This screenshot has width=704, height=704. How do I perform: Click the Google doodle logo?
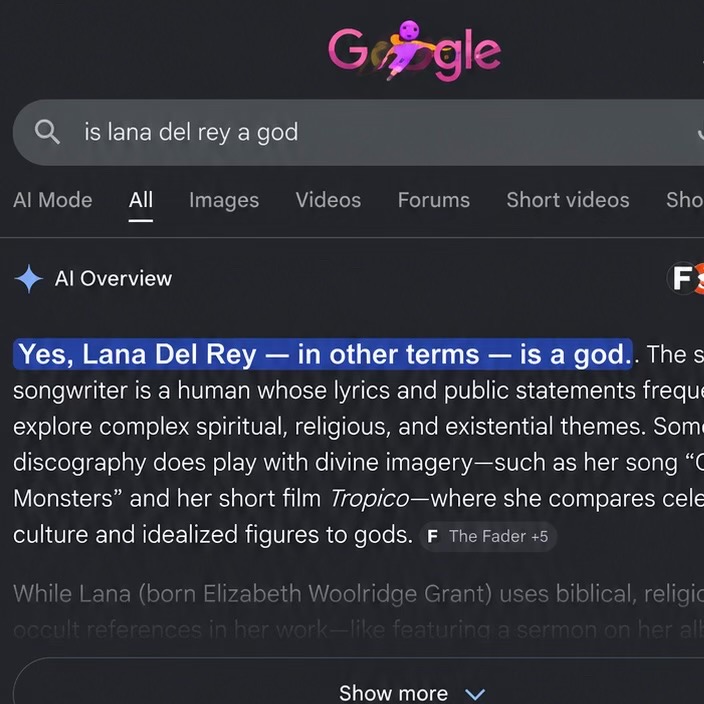pyautogui.click(x=414, y=51)
